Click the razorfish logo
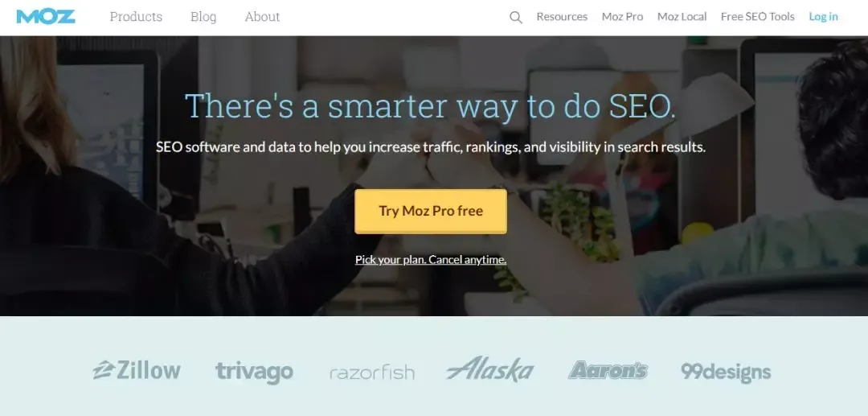The height and width of the screenshot is (416, 868). [371, 372]
